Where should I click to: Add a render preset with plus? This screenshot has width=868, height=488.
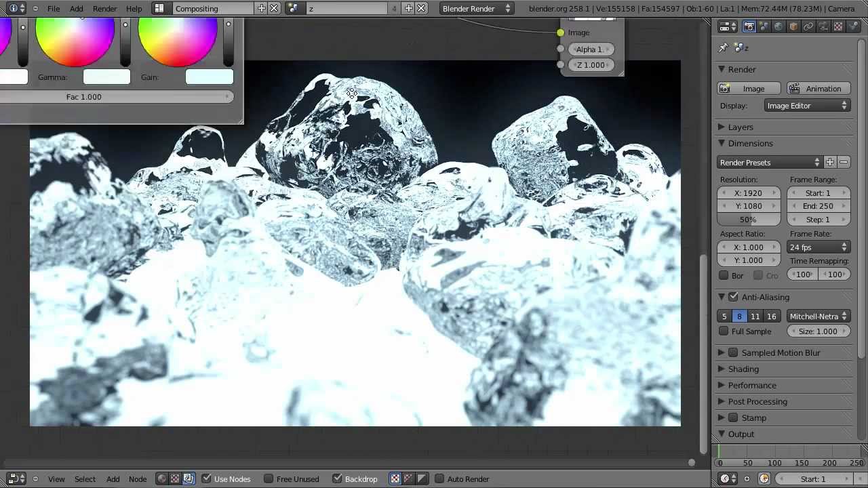(x=830, y=162)
